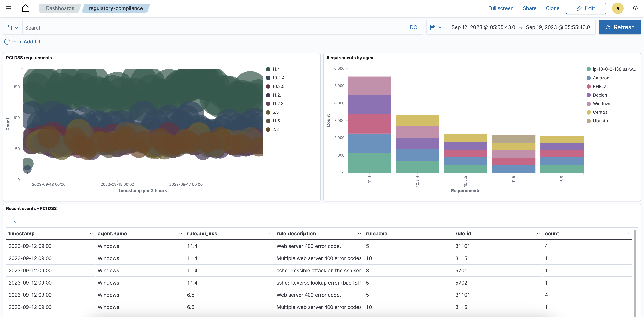Viewport: 644px width, 317px height.
Task: Download the Recent events table data
Action: [14, 221]
